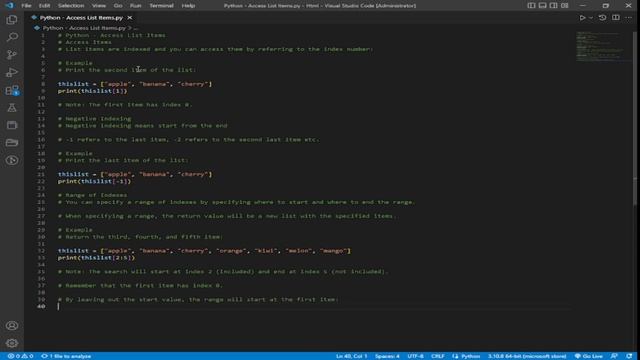
Task: Toggle the bottom panel layout button
Action: click(542, 5)
